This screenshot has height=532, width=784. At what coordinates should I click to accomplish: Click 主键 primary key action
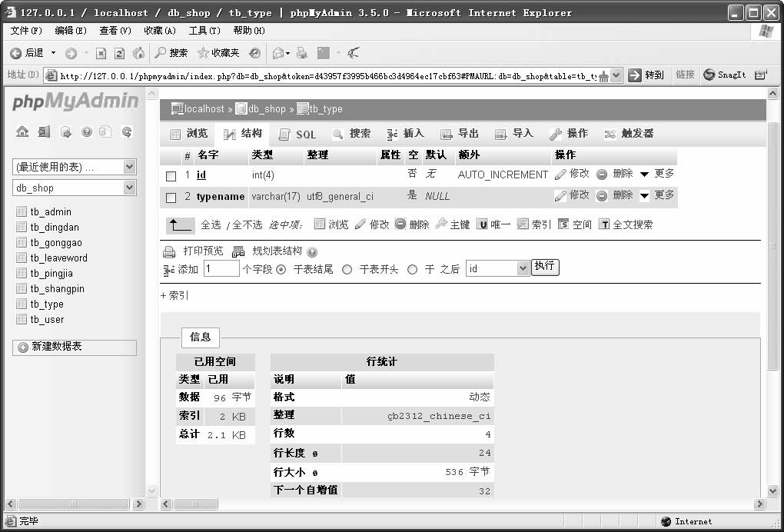click(x=453, y=224)
